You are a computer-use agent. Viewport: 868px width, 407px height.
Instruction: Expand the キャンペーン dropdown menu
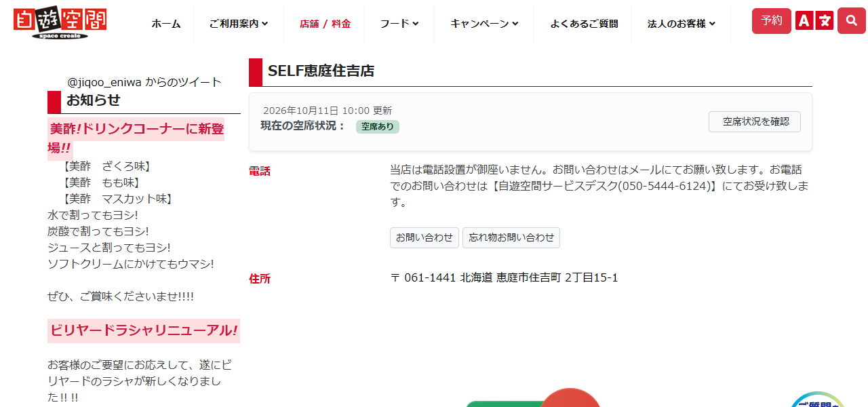(484, 24)
